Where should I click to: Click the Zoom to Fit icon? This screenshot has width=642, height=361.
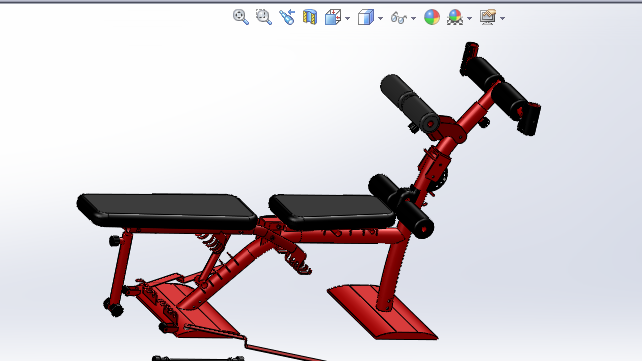(240, 17)
